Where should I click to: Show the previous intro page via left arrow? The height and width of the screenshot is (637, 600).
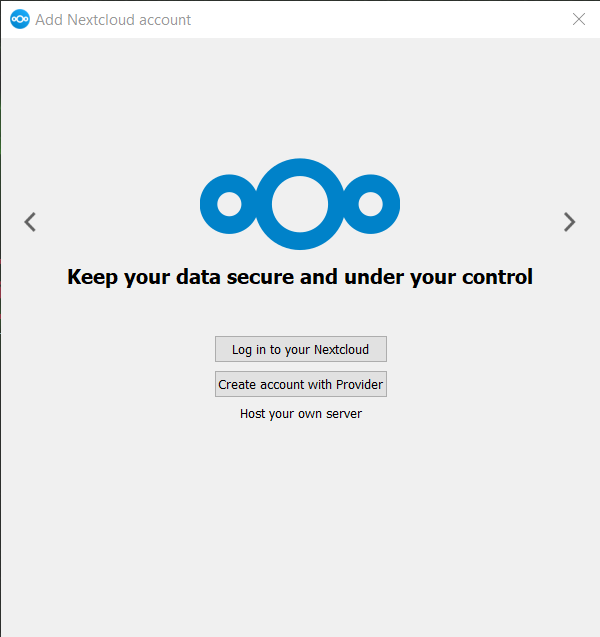(x=30, y=222)
